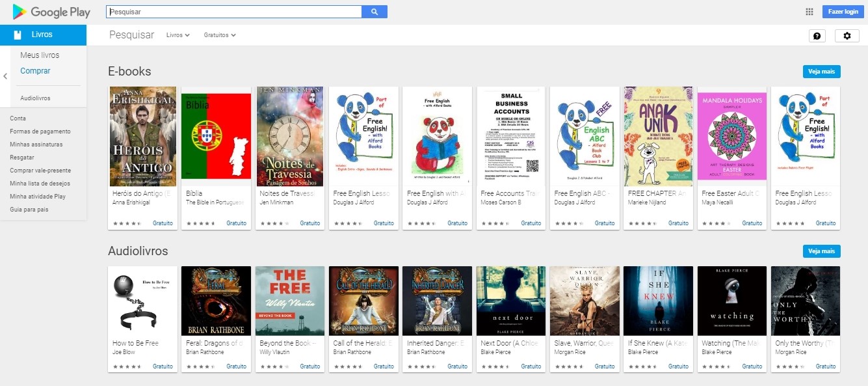Viewport: 868px width, 386px height.
Task: Click the blue search magnifier button
Action: click(374, 12)
